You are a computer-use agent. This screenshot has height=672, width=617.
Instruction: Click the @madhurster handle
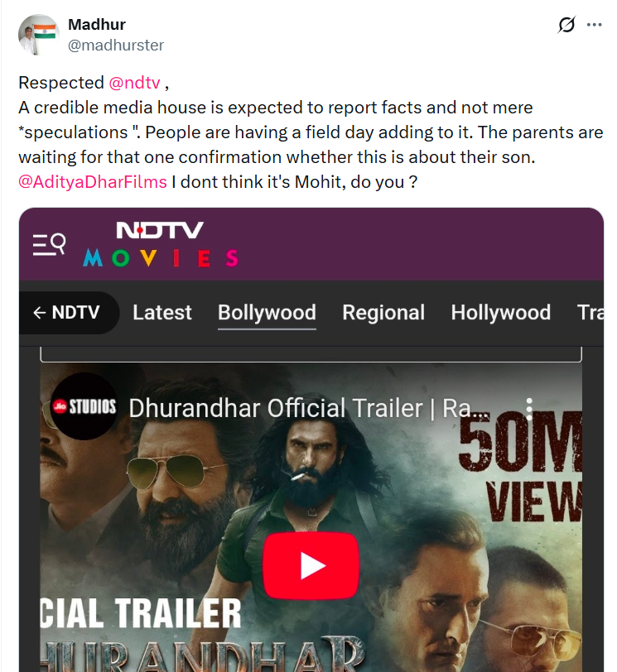(116, 45)
